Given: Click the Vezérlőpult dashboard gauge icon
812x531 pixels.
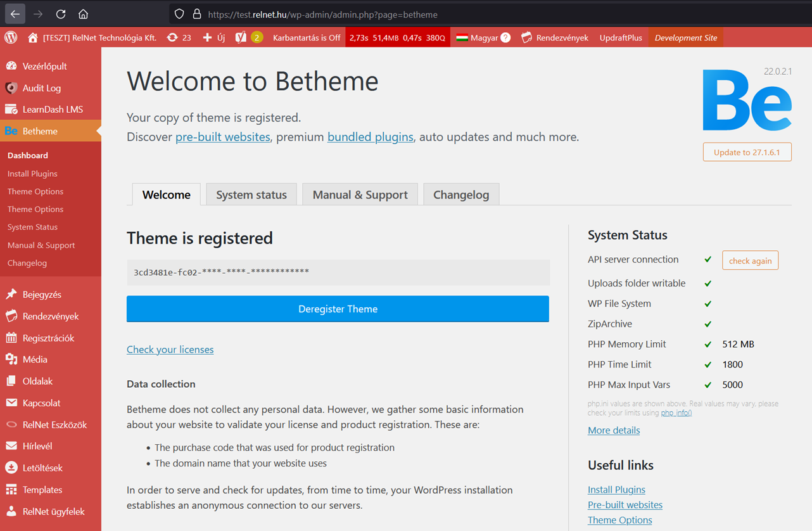Looking at the screenshot, I should (x=11, y=66).
